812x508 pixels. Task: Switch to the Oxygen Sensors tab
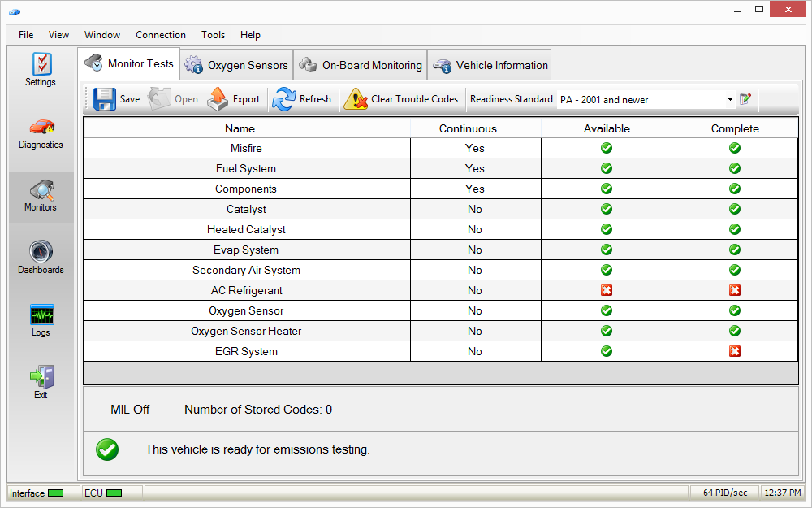[x=236, y=65]
